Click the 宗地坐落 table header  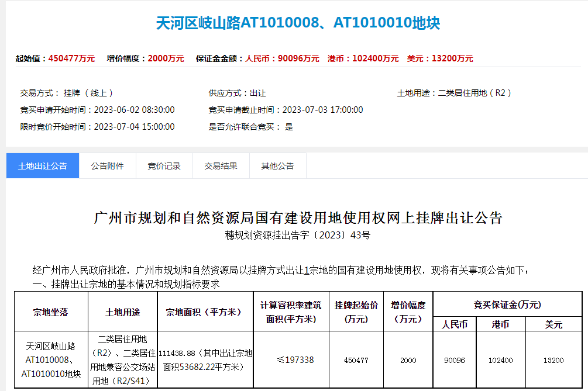pos(50,311)
